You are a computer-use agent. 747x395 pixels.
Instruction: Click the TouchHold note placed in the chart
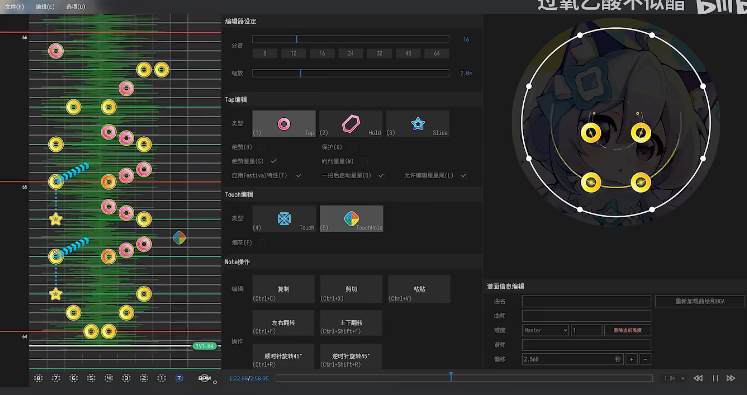click(180, 238)
